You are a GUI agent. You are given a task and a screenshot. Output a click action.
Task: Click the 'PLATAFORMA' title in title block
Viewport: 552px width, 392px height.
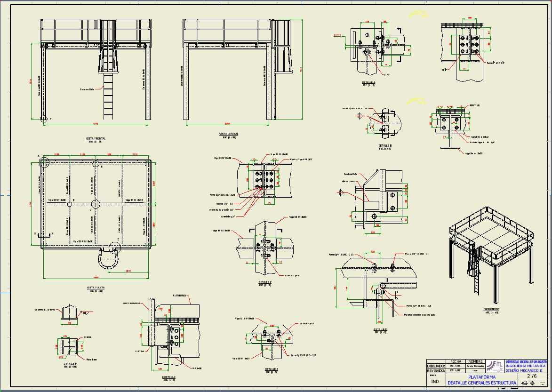(x=482, y=377)
